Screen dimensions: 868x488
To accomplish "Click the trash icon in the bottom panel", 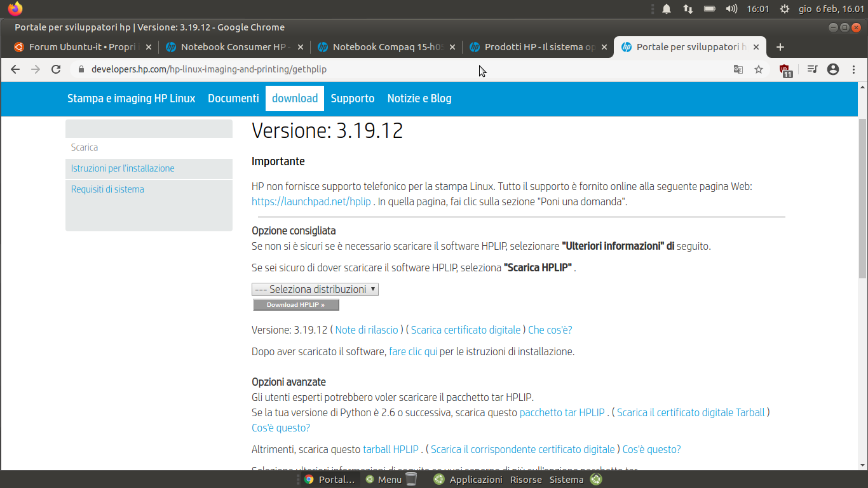I will 411,479.
